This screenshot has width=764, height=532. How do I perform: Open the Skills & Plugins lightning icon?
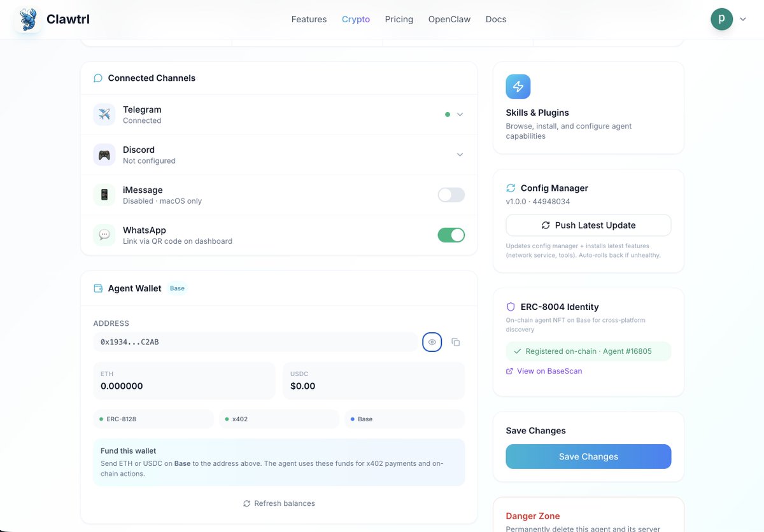click(518, 87)
